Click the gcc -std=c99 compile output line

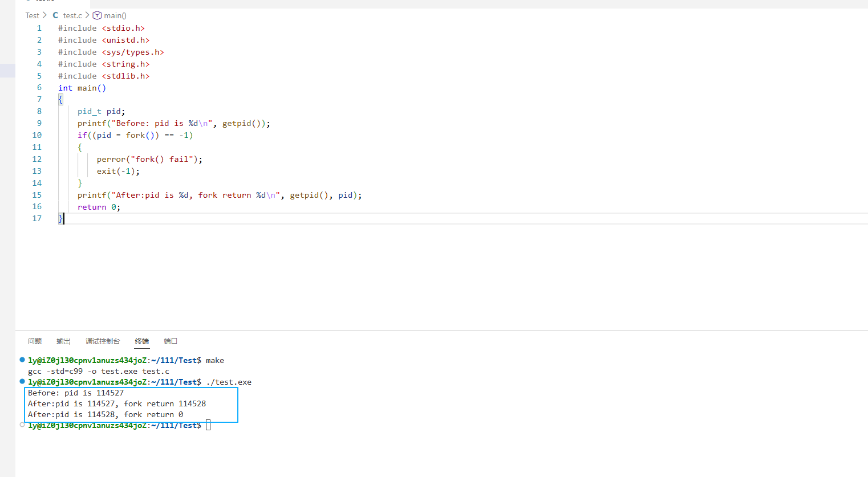(99, 371)
